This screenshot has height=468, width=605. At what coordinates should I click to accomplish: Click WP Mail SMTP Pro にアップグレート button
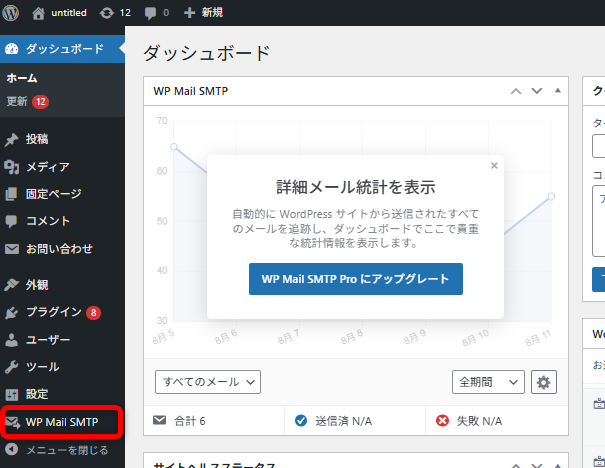pos(355,278)
